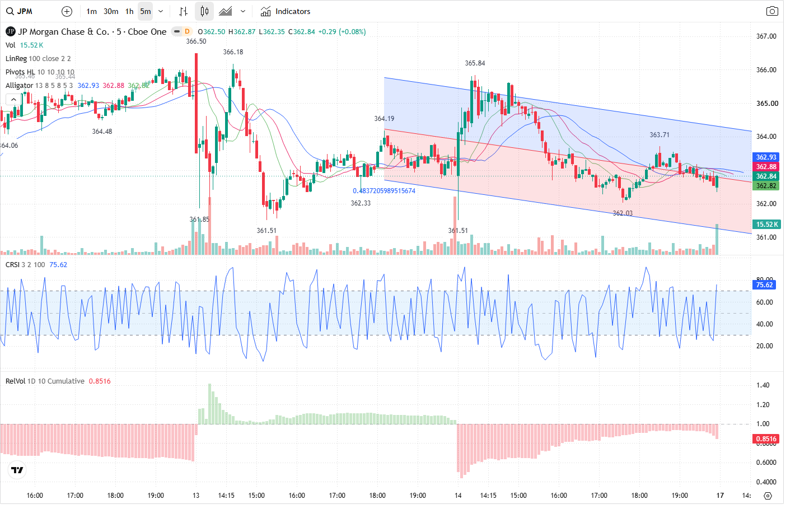
Task: Click the 365.84 pivot high label
Action: click(475, 63)
